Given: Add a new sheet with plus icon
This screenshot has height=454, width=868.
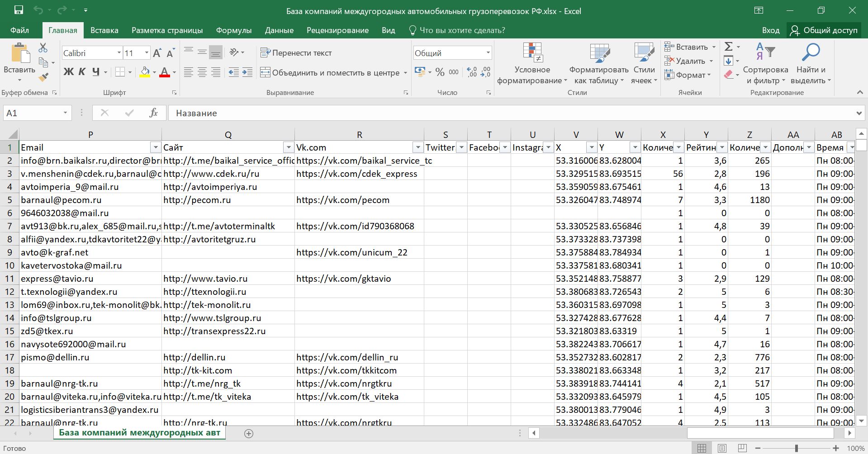Looking at the screenshot, I should (x=248, y=433).
